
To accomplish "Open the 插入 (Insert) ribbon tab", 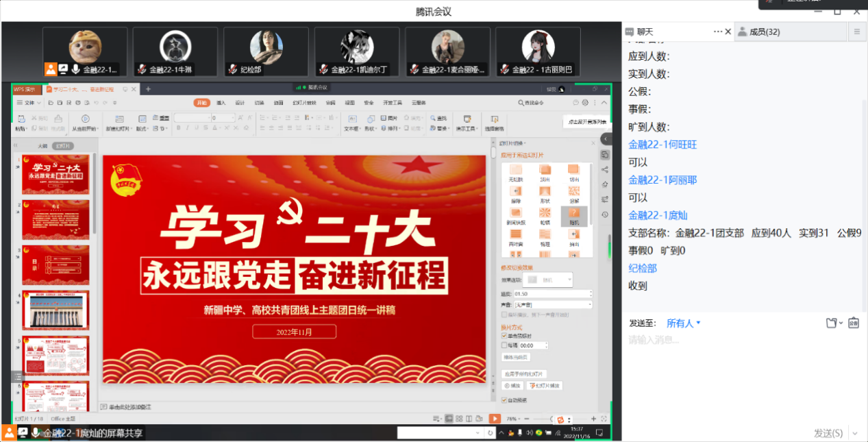I will point(221,103).
